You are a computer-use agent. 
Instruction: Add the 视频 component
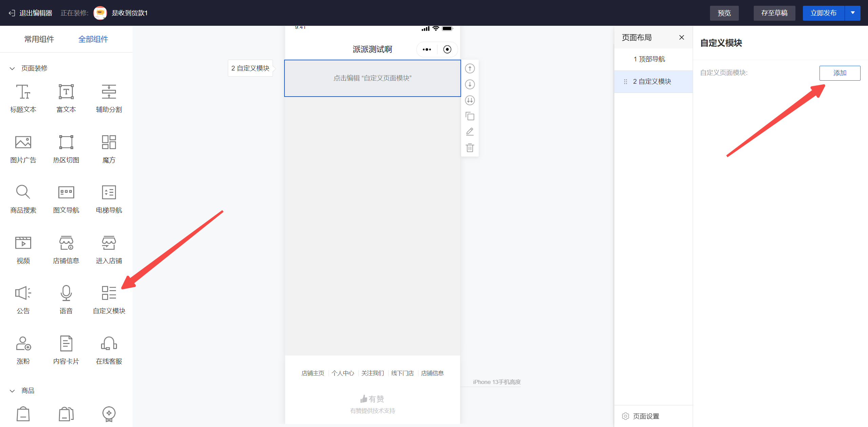pos(23,249)
